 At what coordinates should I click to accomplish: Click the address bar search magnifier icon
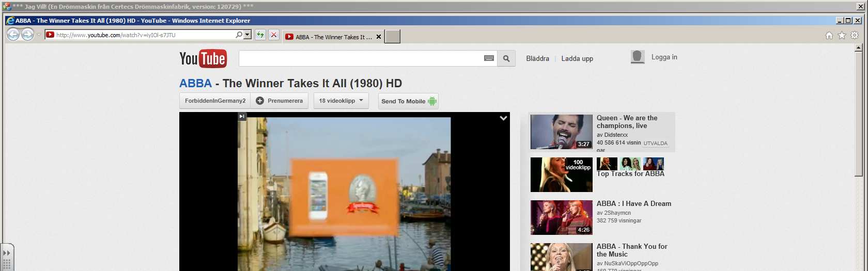pyautogui.click(x=239, y=35)
